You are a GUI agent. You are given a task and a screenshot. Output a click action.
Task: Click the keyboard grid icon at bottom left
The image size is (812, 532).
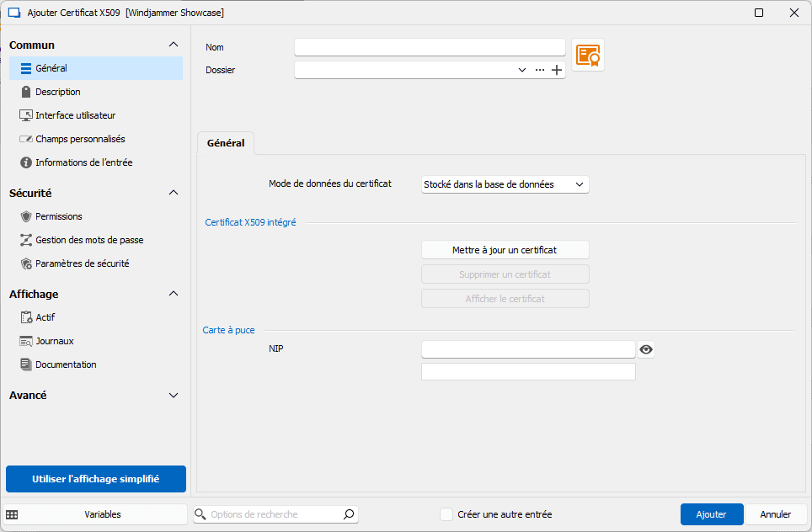pos(12,514)
